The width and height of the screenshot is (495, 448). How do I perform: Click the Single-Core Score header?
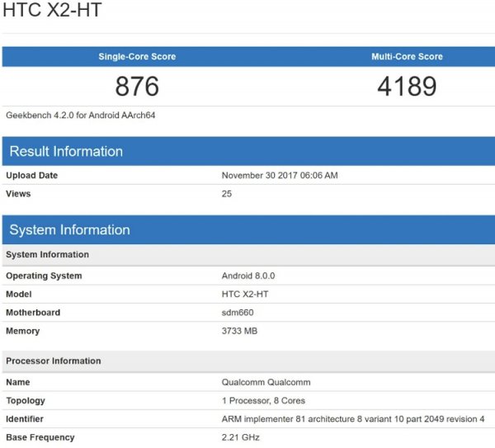click(137, 57)
